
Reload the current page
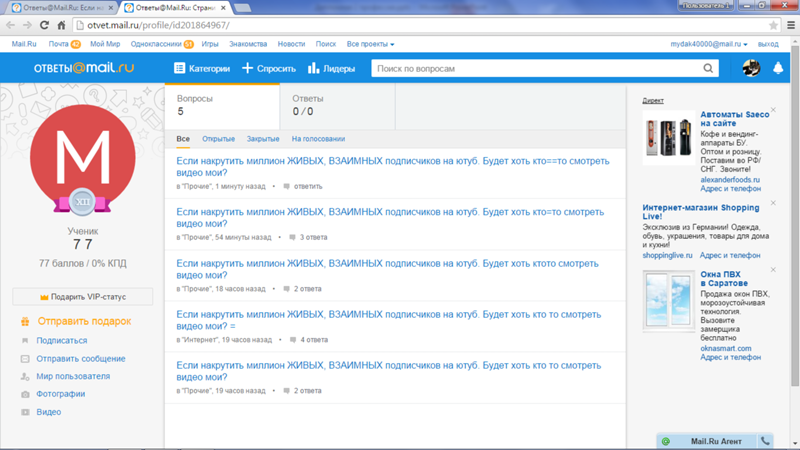pos(44,25)
